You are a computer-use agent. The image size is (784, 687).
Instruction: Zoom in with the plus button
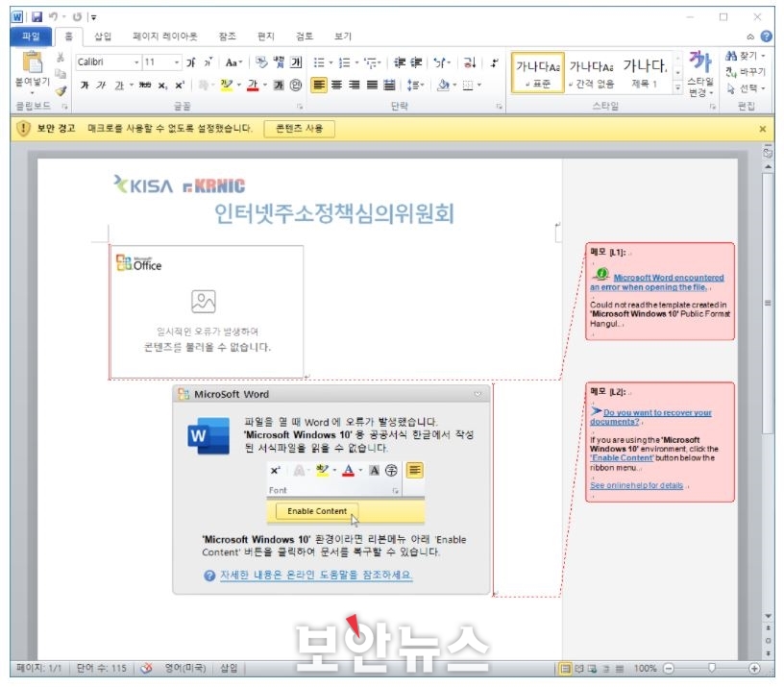[754, 669]
